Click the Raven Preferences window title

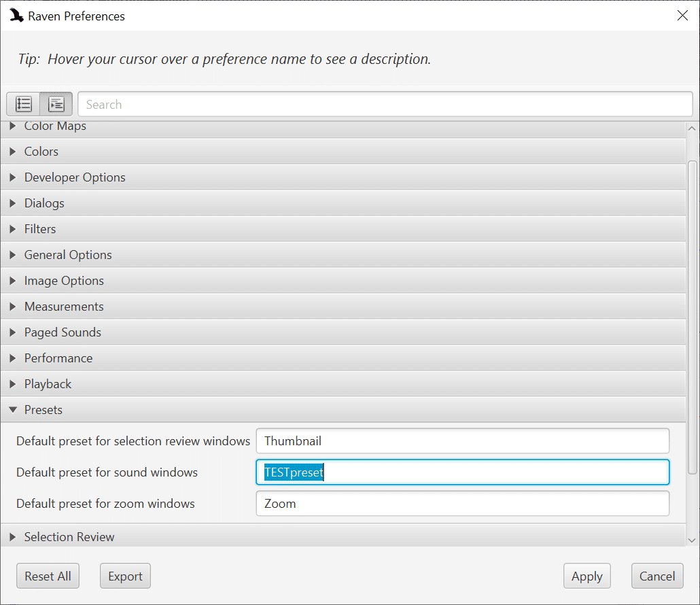(76, 16)
